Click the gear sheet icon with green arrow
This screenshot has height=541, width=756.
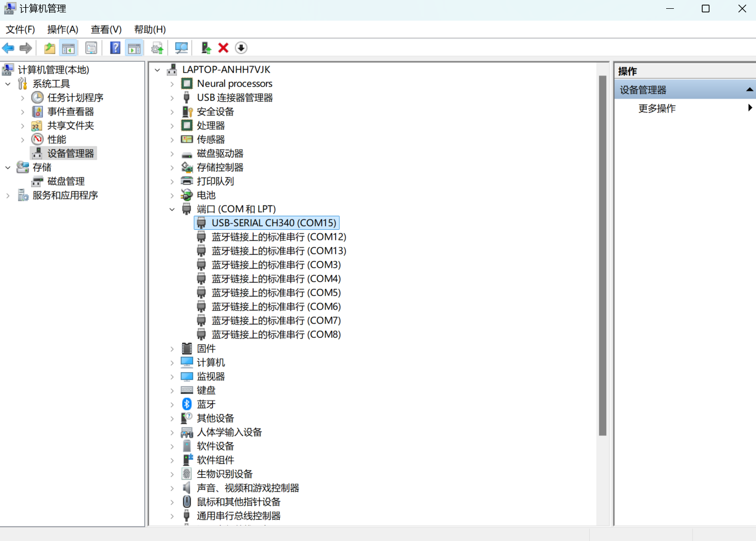tap(157, 48)
